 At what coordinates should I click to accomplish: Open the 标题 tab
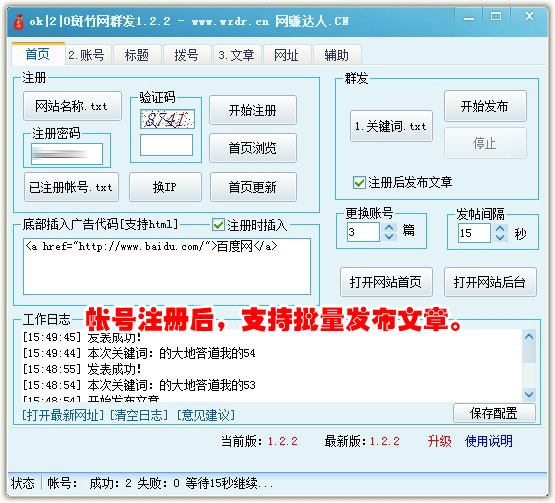click(137, 55)
